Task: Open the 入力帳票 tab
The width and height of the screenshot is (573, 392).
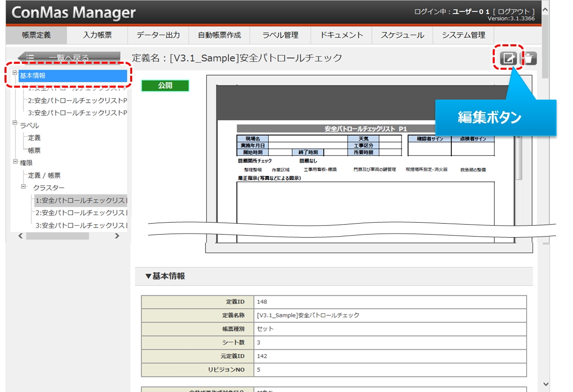Action: (x=97, y=35)
